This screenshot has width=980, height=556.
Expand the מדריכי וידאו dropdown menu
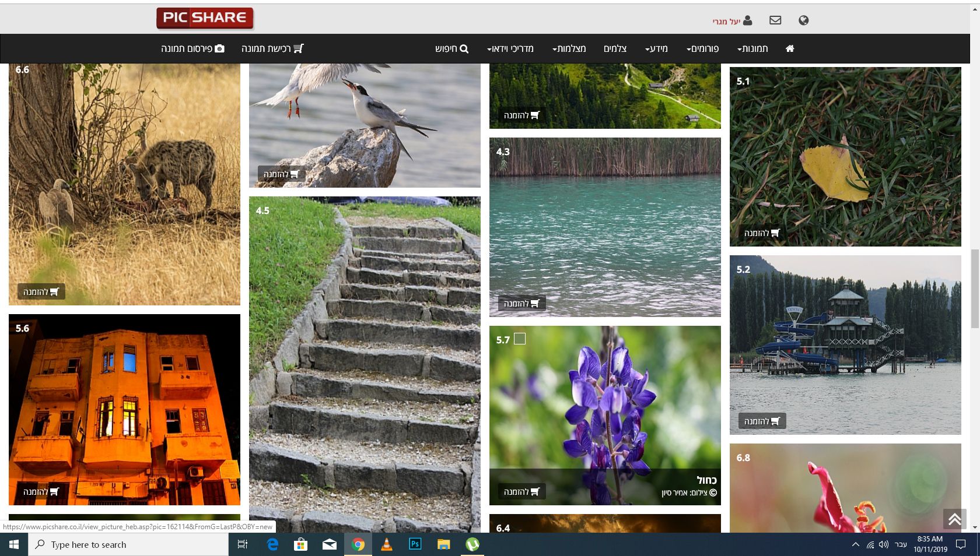click(510, 48)
